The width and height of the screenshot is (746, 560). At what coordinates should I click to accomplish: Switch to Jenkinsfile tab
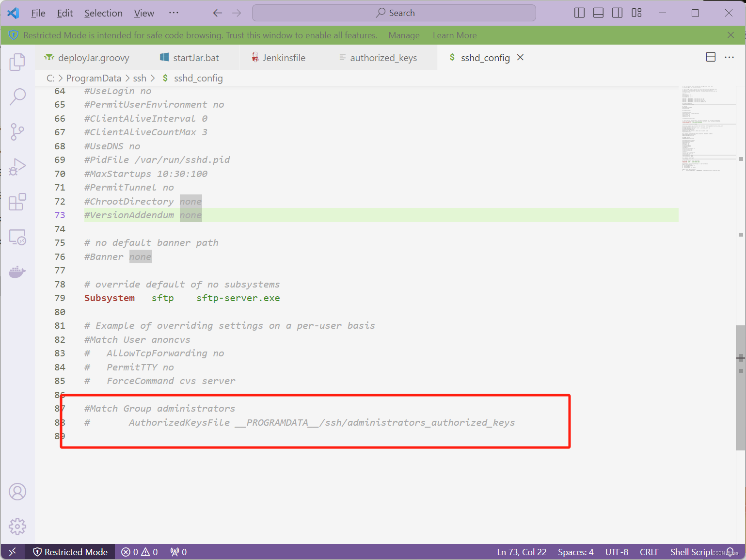coord(283,58)
